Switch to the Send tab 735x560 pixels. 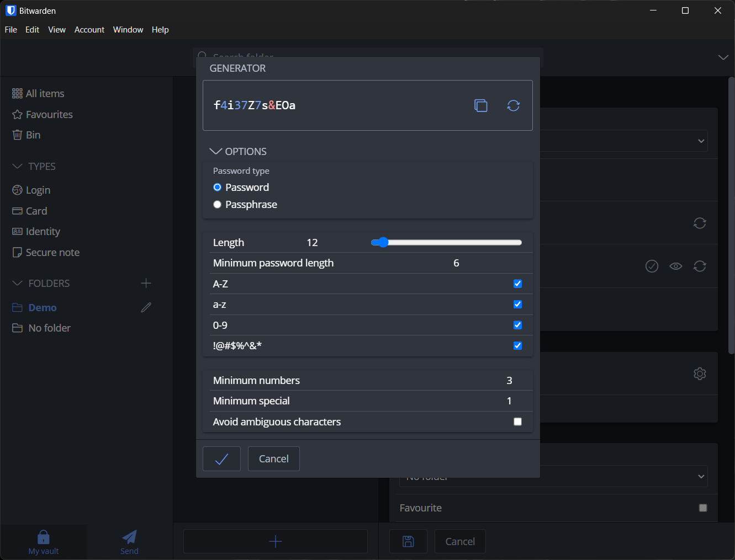[130, 542]
